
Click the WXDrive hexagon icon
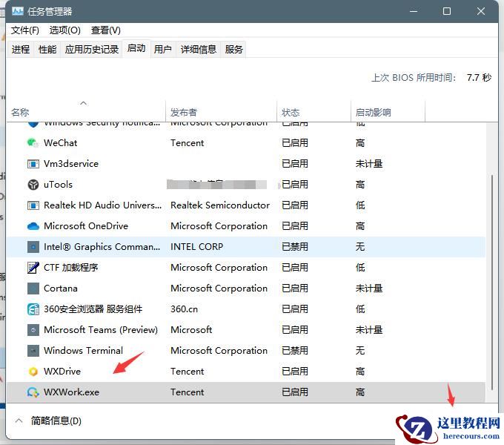tap(33, 372)
